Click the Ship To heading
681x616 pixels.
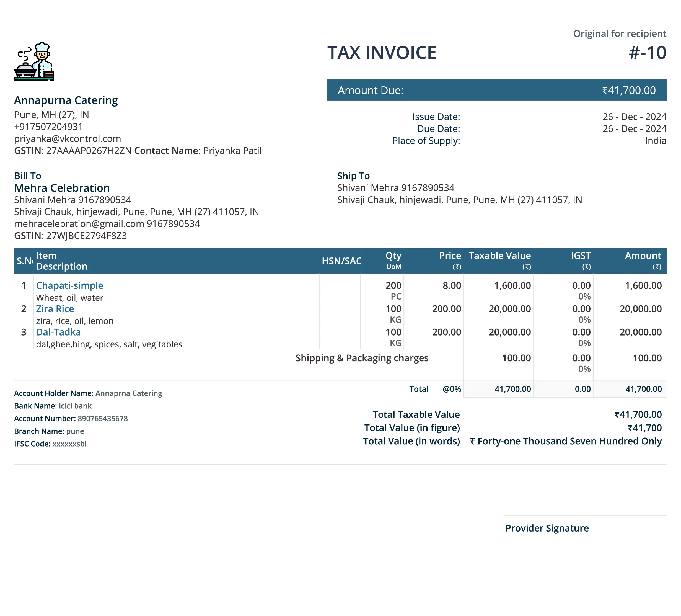click(353, 176)
